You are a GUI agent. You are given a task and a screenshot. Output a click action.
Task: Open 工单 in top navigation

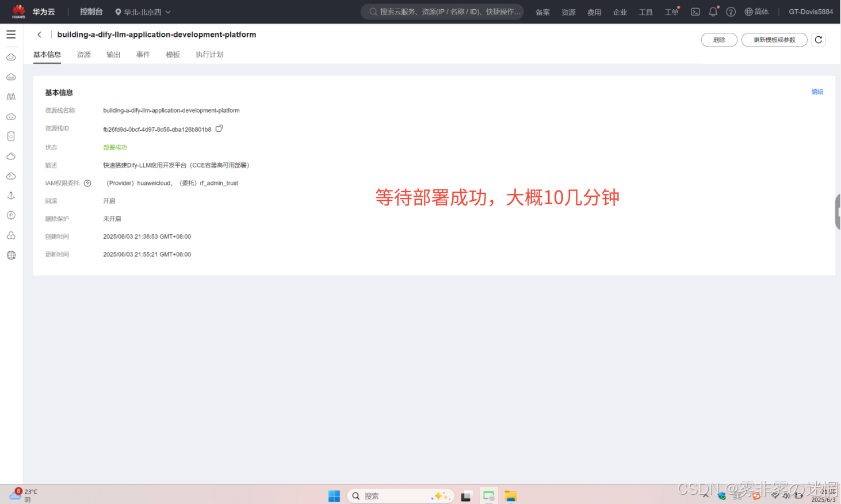click(x=671, y=12)
